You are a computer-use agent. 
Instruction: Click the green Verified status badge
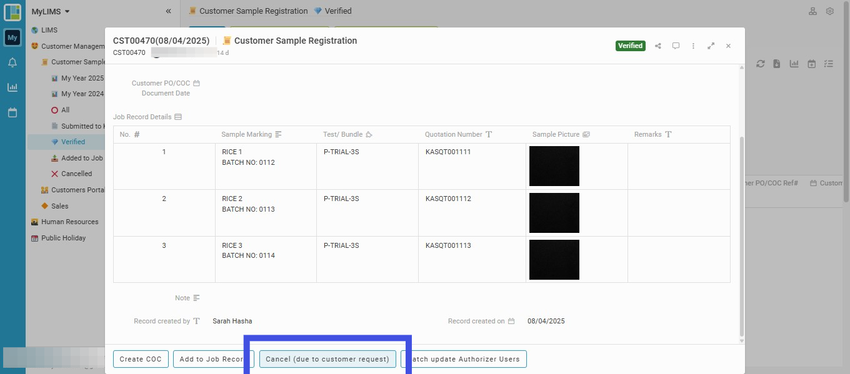pos(630,46)
